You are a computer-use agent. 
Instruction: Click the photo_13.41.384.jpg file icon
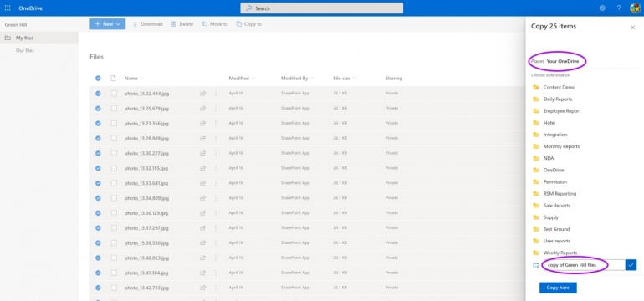click(x=114, y=273)
